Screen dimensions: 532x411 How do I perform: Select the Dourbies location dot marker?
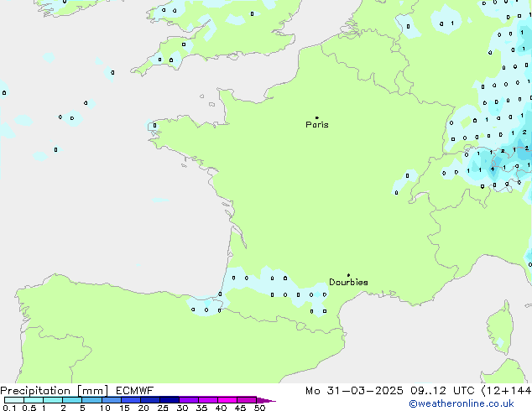coord(348,275)
